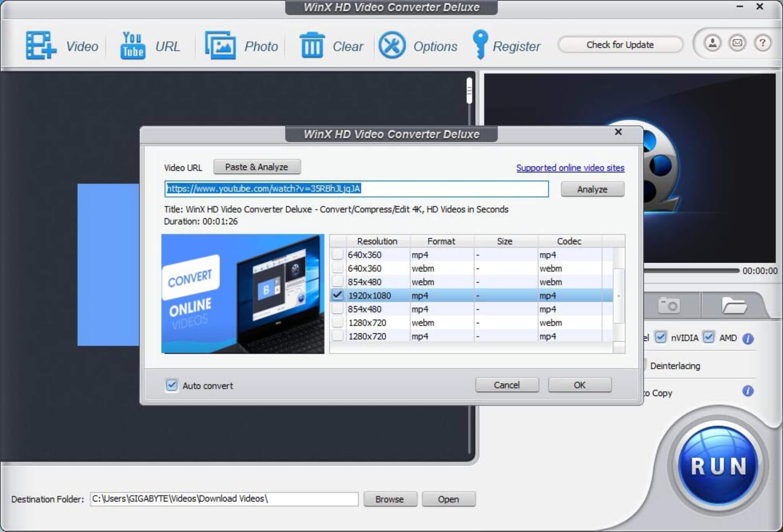Check the 640x360 mp4 row checkbox
This screenshot has height=532, width=783.
tap(338, 255)
